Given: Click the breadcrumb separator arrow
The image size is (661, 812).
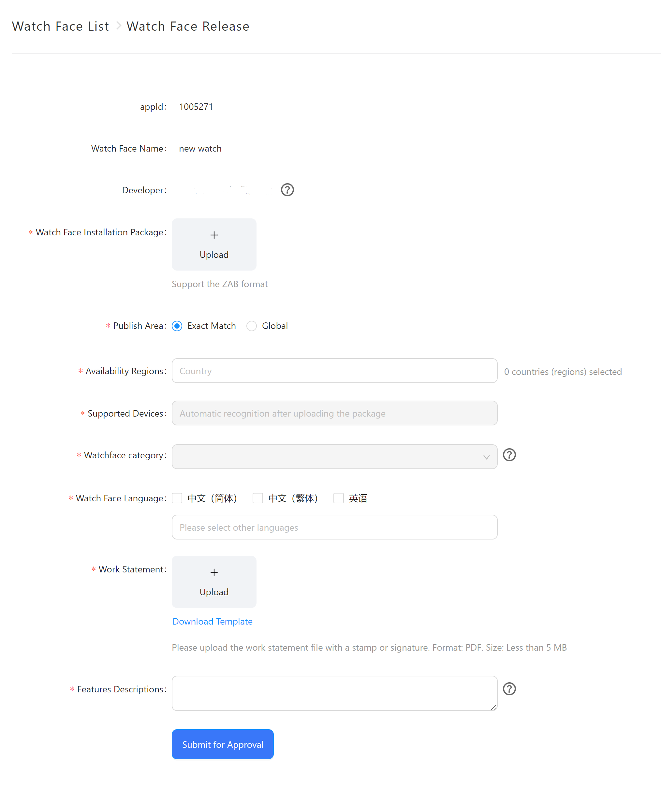Looking at the screenshot, I should (118, 26).
